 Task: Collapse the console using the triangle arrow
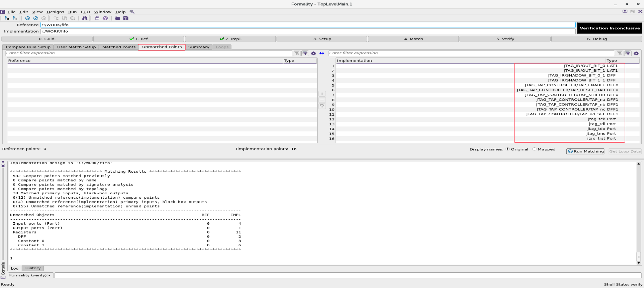coord(3,162)
